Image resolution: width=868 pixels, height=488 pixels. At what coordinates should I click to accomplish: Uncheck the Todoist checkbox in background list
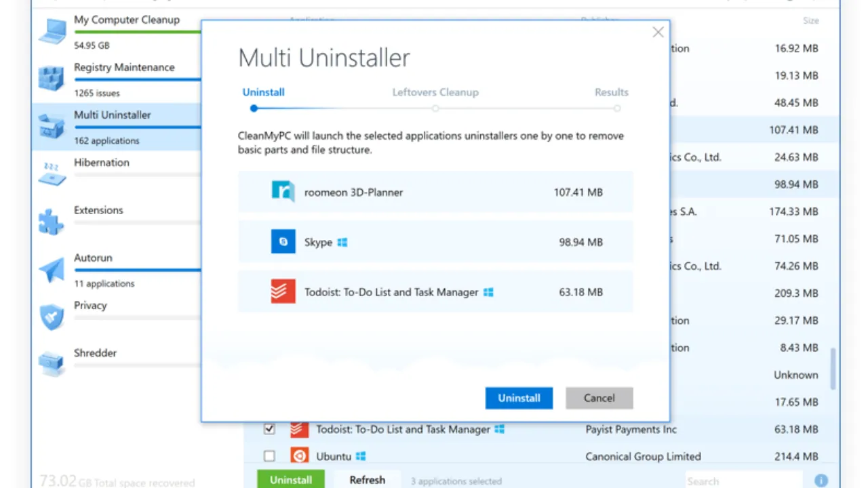(x=269, y=429)
